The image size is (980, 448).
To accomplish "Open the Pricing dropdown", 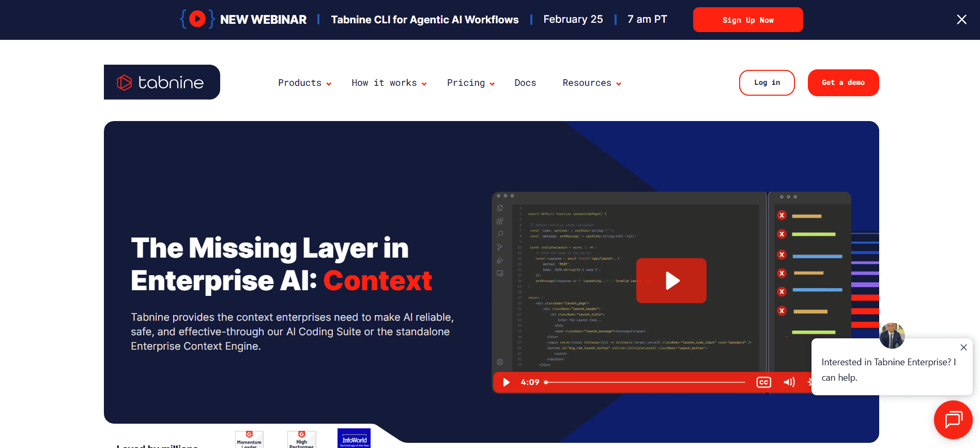I will tap(471, 83).
